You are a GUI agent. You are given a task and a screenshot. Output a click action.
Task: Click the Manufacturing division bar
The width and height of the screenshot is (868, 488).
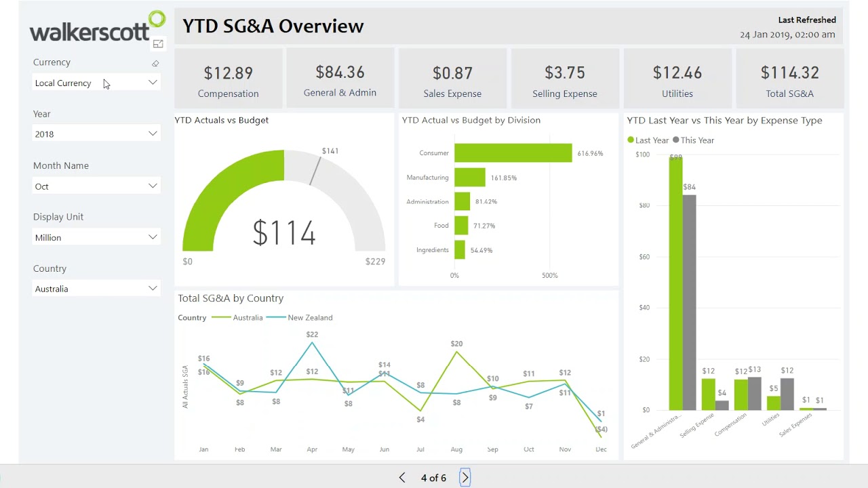point(470,178)
